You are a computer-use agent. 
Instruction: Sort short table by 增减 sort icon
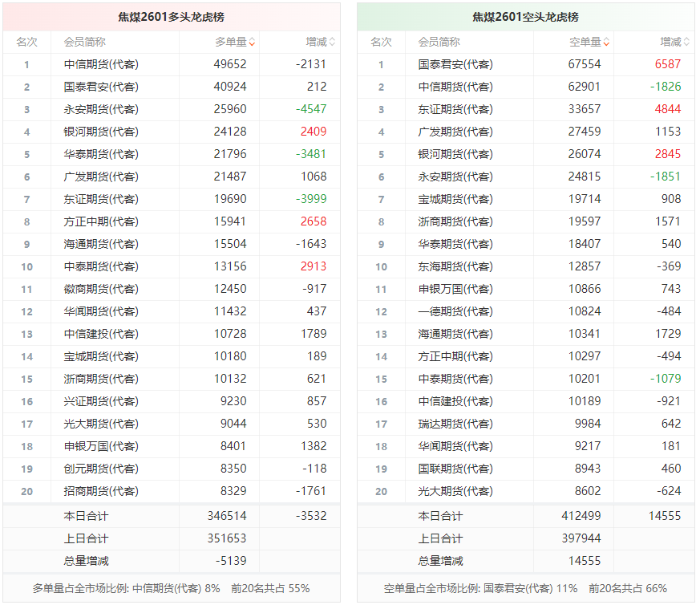tap(686, 42)
